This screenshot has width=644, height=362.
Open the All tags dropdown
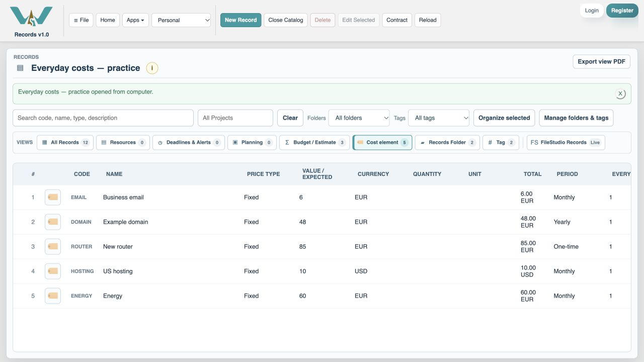click(439, 118)
